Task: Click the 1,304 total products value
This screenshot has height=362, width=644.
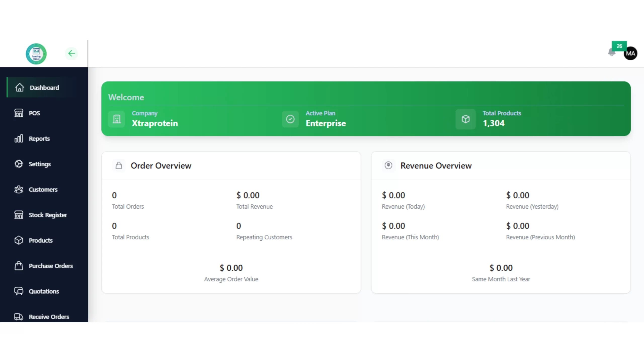Action: pos(494,123)
